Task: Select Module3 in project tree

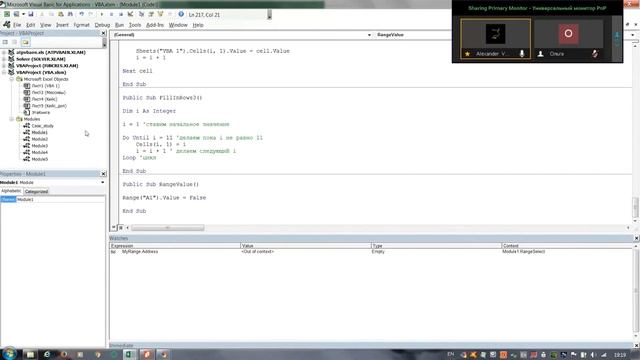Action: (x=39, y=146)
